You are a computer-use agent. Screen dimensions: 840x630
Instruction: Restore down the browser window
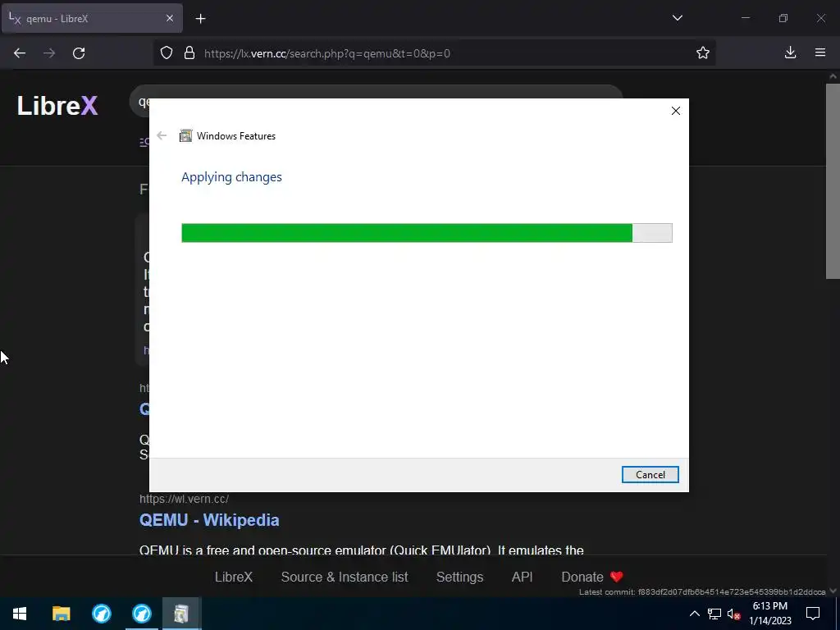click(783, 18)
